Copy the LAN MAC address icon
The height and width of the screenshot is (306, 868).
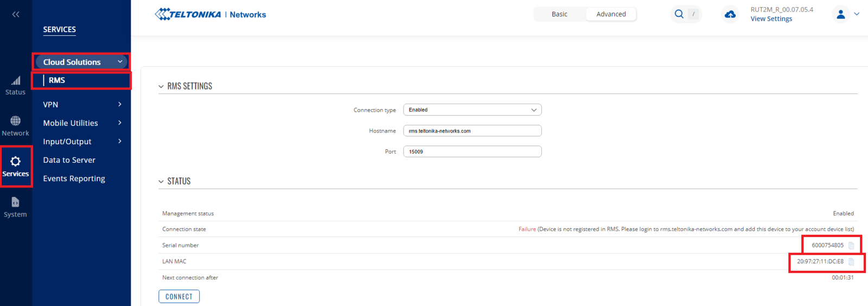pos(851,262)
